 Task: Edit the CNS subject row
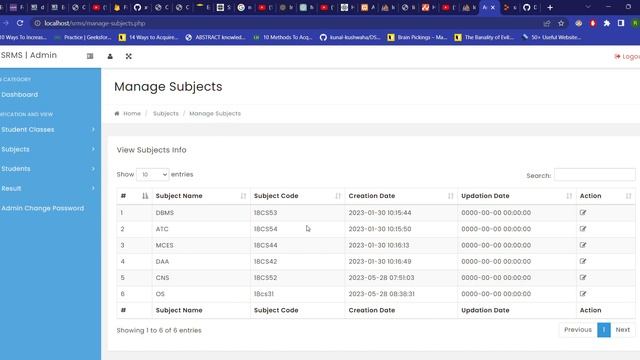[583, 278]
